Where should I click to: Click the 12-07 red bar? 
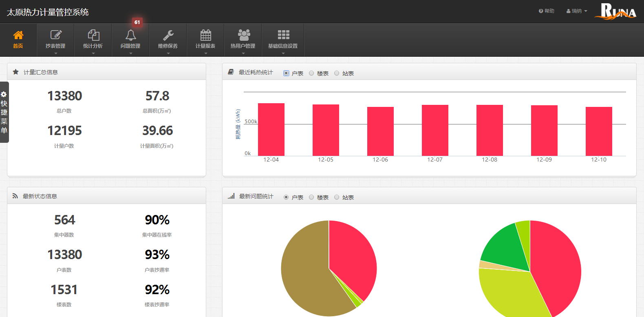[435, 130]
